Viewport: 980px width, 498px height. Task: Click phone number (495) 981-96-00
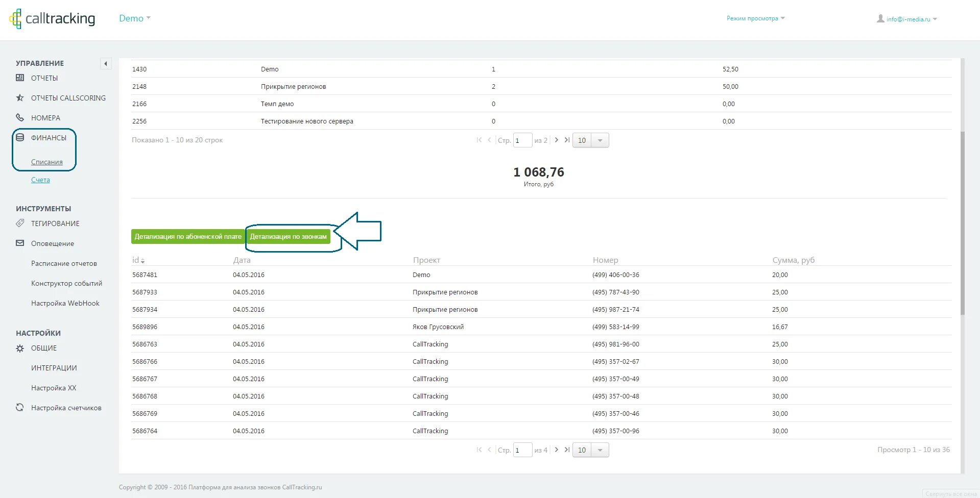pyautogui.click(x=615, y=344)
